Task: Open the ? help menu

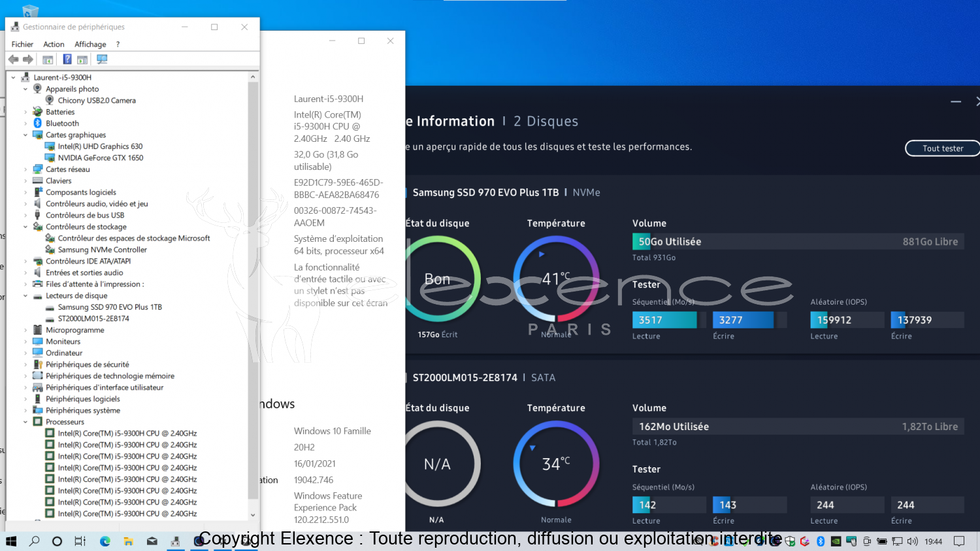Action: 118,44
